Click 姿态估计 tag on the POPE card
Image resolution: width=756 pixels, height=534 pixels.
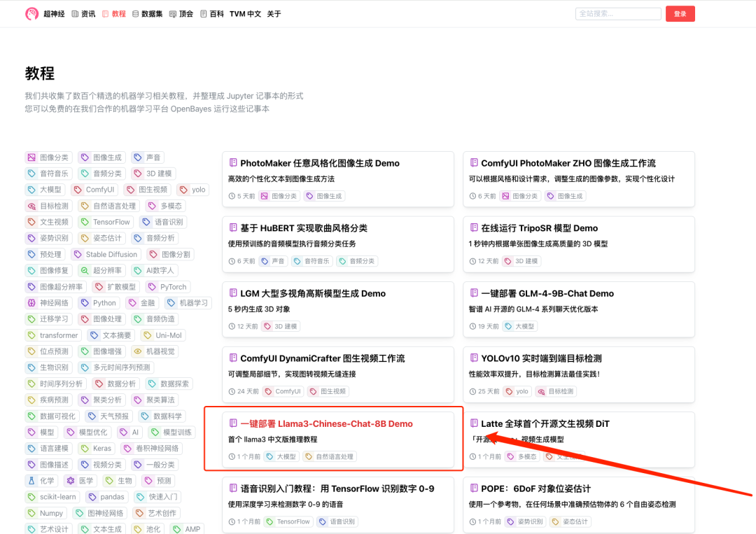pos(570,521)
